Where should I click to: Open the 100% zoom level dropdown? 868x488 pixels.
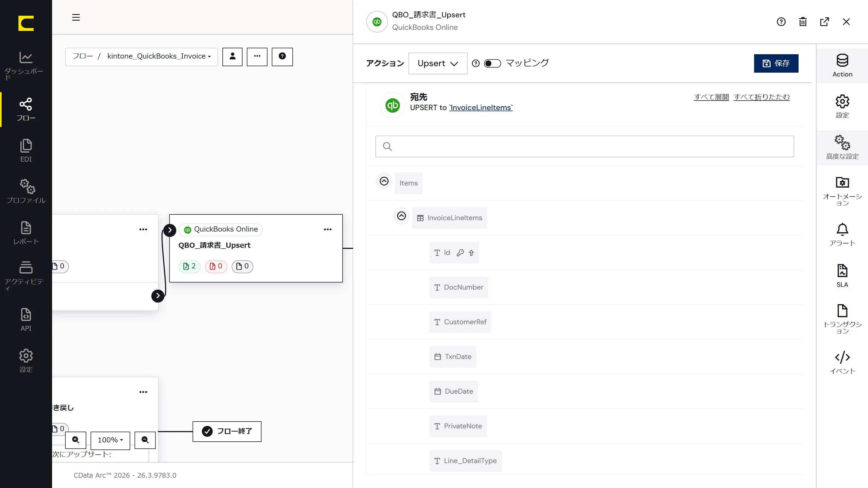point(110,440)
